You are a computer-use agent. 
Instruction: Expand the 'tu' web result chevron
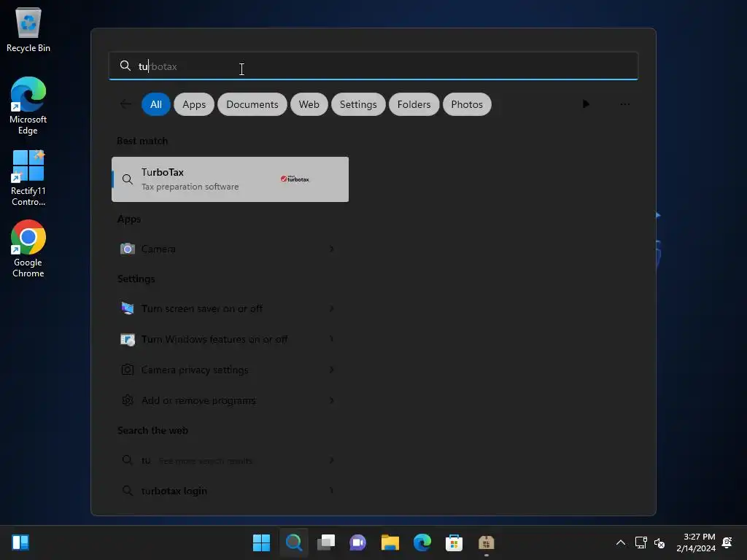point(332,460)
